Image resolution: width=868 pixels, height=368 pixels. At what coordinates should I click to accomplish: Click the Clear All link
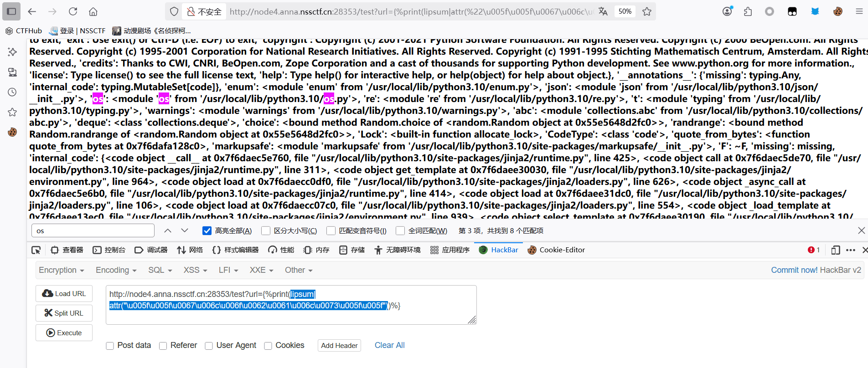click(389, 345)
